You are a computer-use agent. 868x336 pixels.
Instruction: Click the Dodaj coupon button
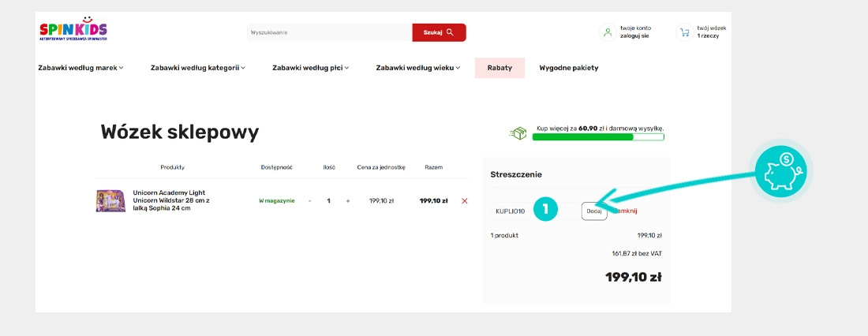(x=594, y=211)
